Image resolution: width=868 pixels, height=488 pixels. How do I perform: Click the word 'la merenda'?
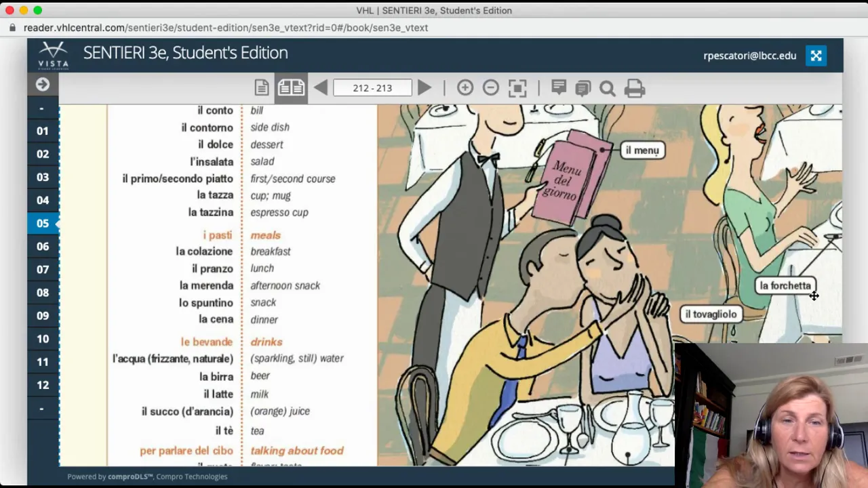206,285
